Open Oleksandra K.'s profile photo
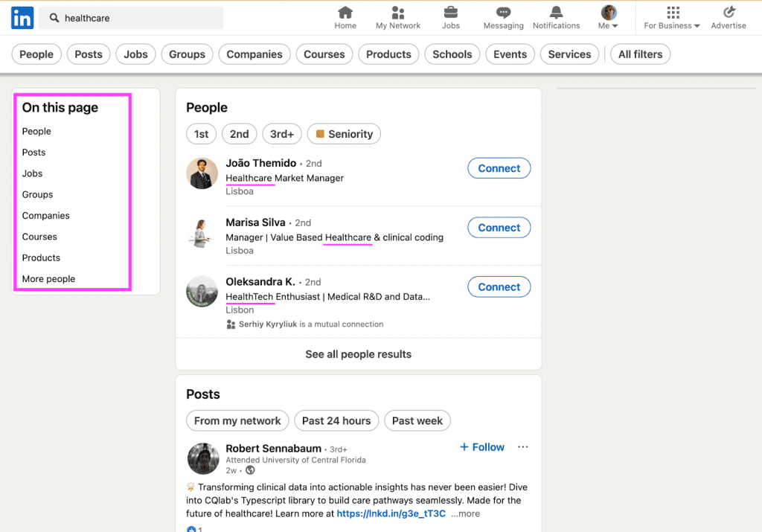The width and height of the screenshot is (762, 532). click(202, 292)
